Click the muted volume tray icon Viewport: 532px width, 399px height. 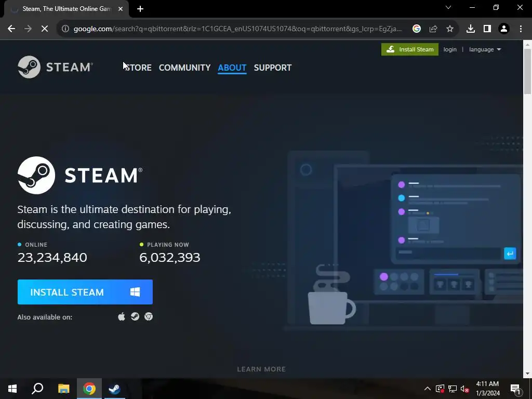tap(465, 389)
